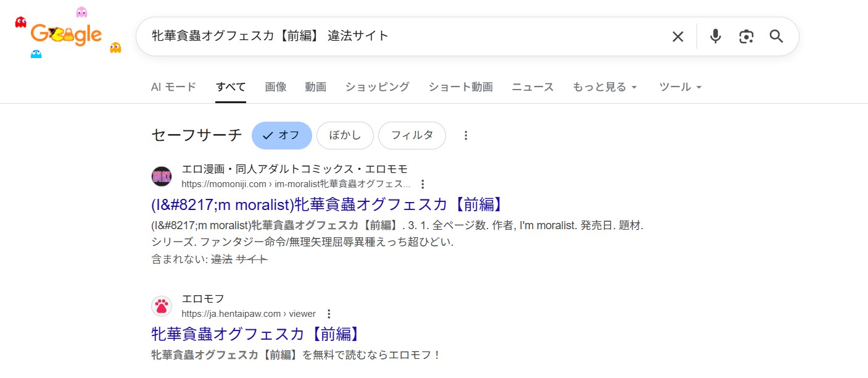This screenshot has height=378, width=868.
Task: Open the three-dot menu on the hentaipaw result
Action: tap(329, 314)
